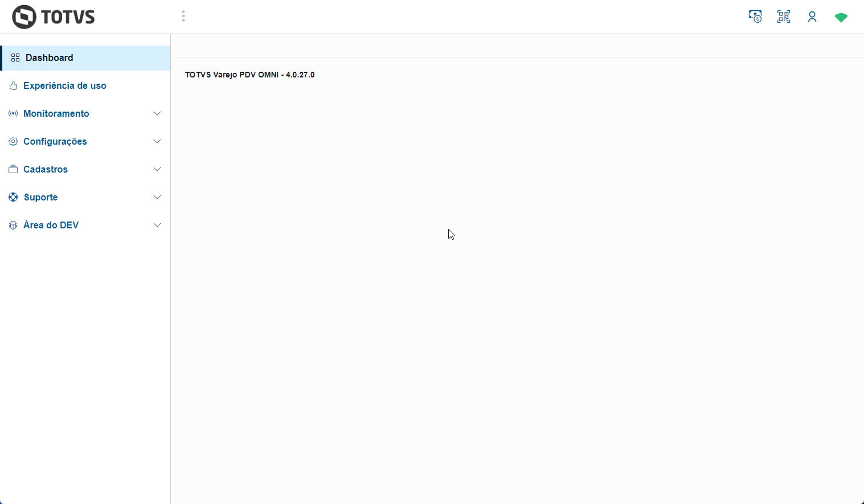The image size is (864, 504).
Task: Click the Suporte lifebuoy icon
Action: coord(13,197)
